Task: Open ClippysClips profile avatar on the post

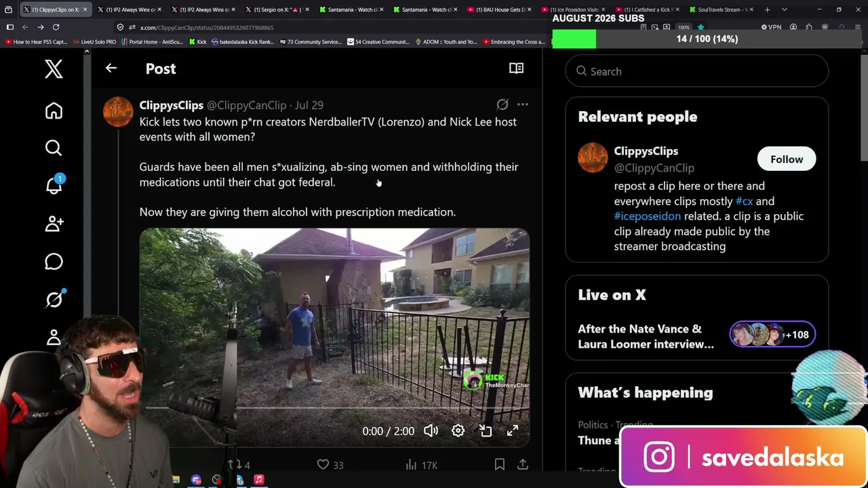Action: coord(118,112)
